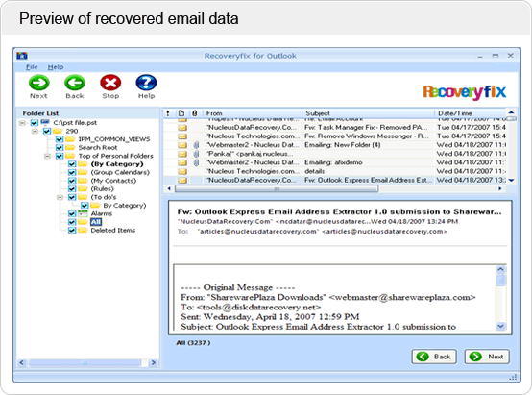Select the By Category) subfolder under To do's

(x=125, y=206)
